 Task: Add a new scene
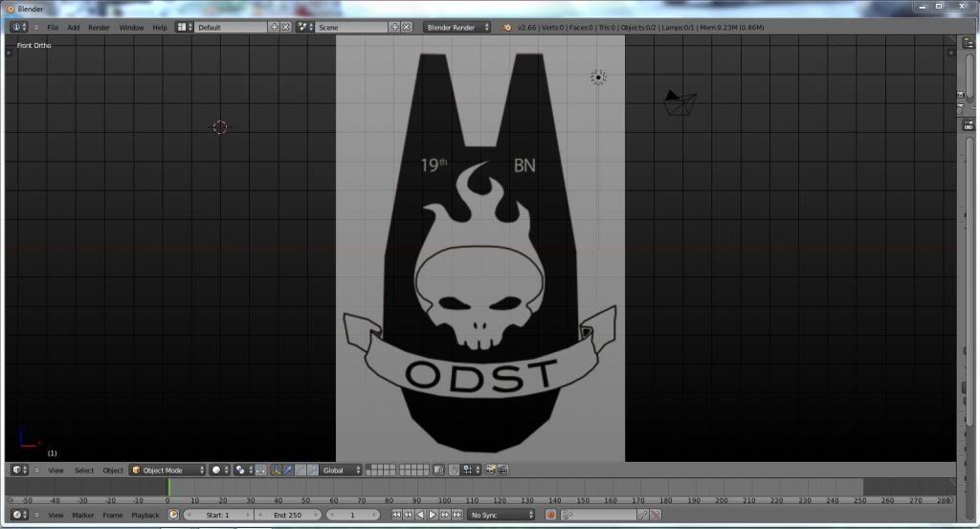[394, 27]
